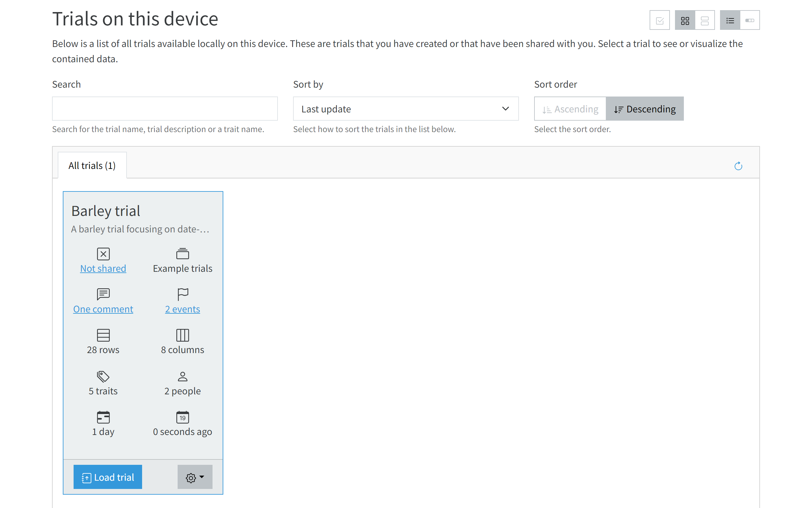Image resolution: width=812 pixels, height=508 pixels.
Task: Open the All trials (1) tab
Action: tap(92, 166)
